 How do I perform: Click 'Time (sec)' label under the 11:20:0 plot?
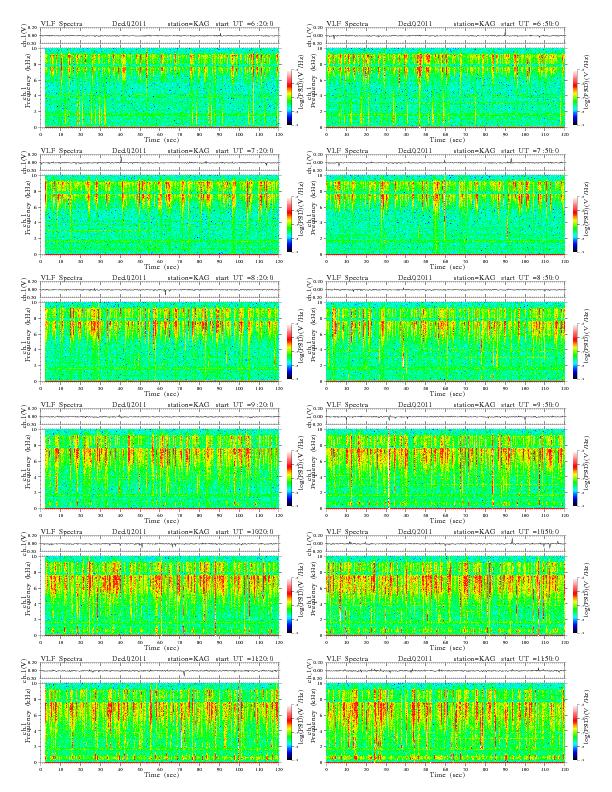click(x=162, y=774)
